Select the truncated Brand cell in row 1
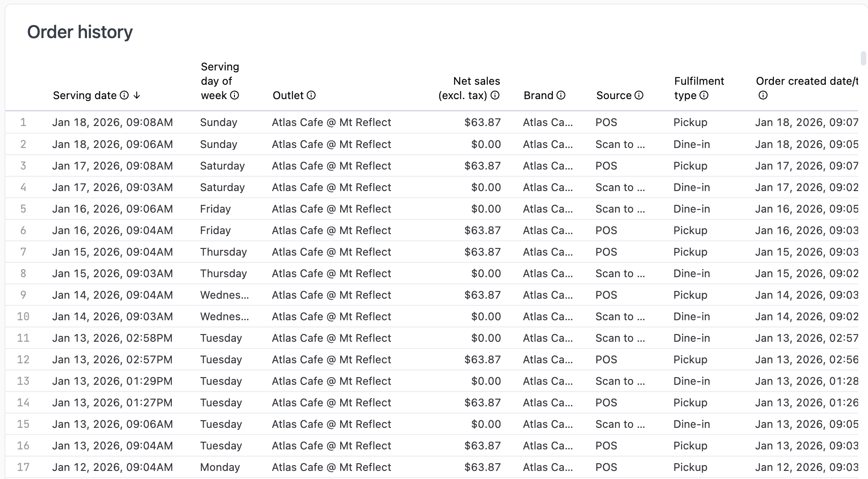 [x=548, y=122]
